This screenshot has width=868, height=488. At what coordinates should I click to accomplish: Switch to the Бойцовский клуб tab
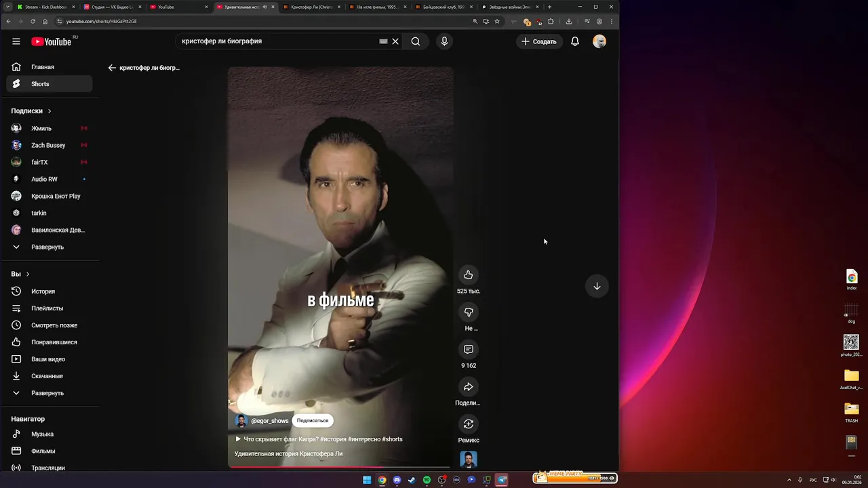point(444,7)
